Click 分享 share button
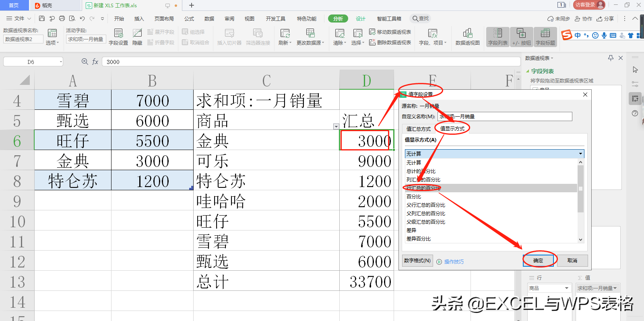This screenshot has height=321, width=644. pyautogui.click(x=605, y=19)
